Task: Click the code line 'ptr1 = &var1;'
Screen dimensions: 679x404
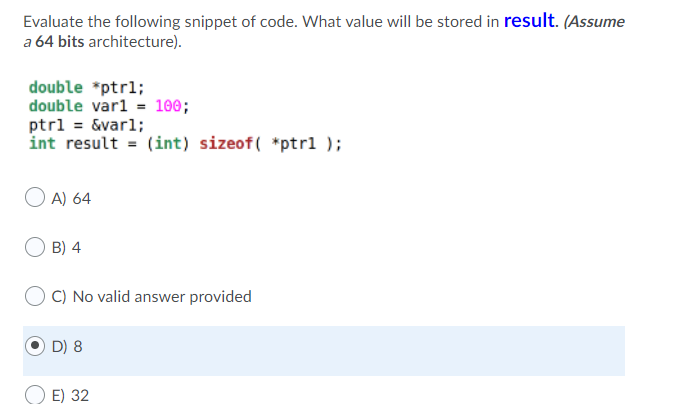Action: click(87, 125)
